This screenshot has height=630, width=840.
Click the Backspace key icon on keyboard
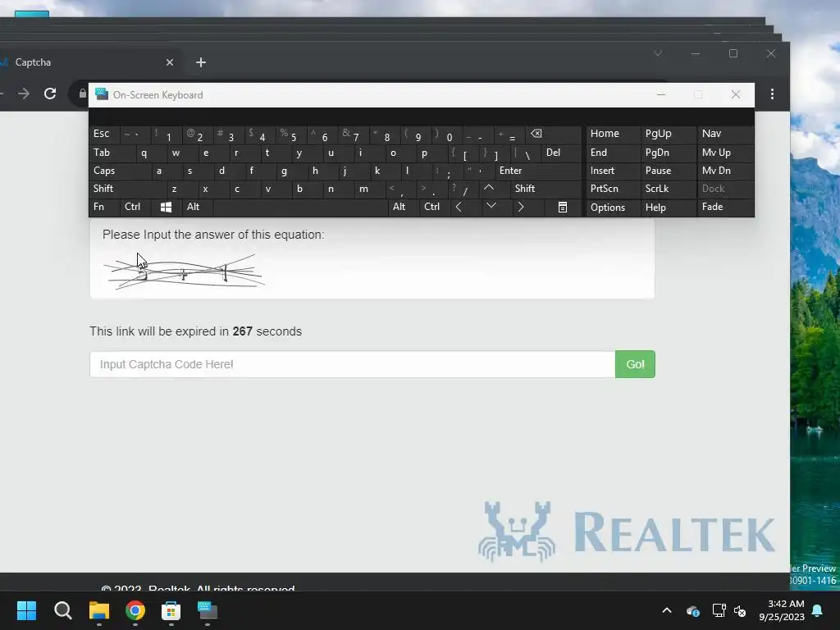click(x=536, y=134)
